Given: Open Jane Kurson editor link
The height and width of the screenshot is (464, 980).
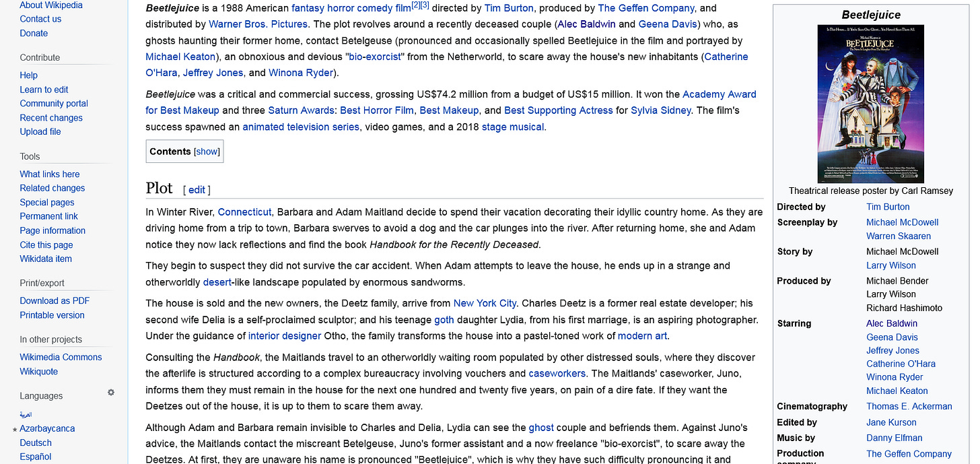Looking at the screenshot, I should pos(891,423).
